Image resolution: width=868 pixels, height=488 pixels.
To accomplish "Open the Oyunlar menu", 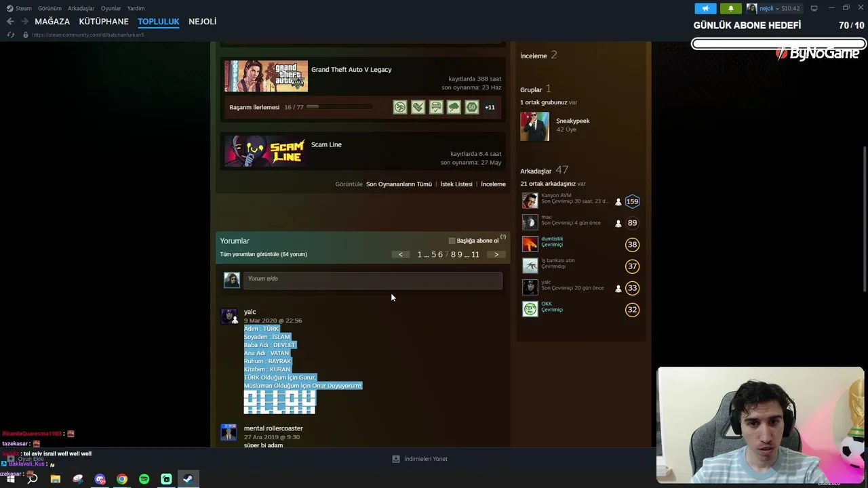I will click(x=111, y=8).
